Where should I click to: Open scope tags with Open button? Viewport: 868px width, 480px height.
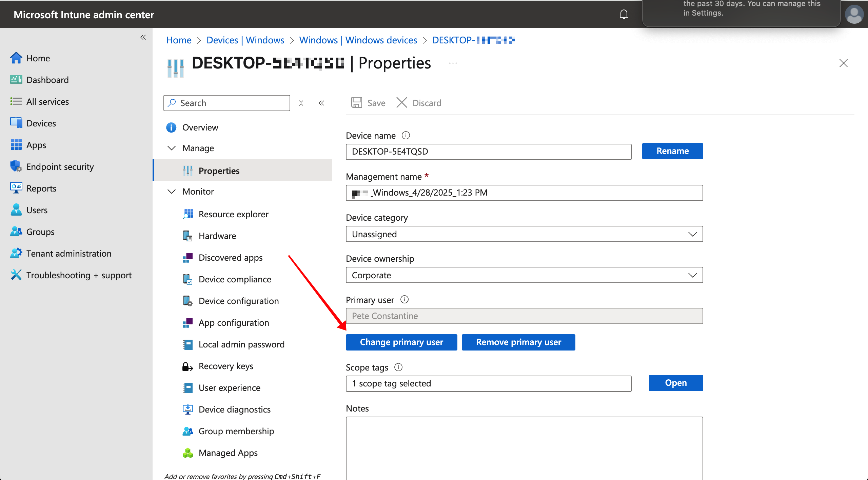click(676, 383)
